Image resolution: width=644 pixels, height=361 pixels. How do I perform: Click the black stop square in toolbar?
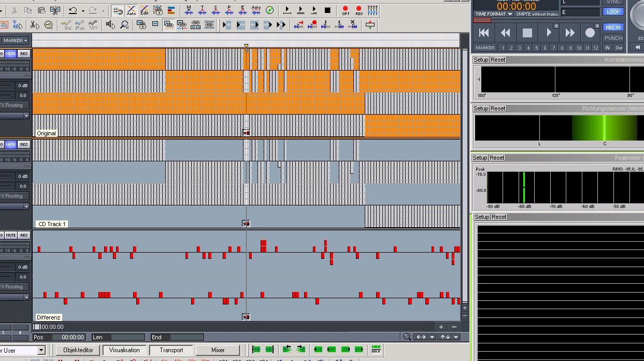tap(327, 10)
